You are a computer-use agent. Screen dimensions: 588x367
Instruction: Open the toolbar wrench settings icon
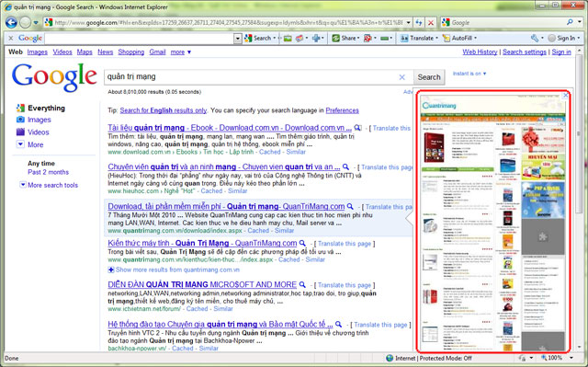click(x=535, y=38)
